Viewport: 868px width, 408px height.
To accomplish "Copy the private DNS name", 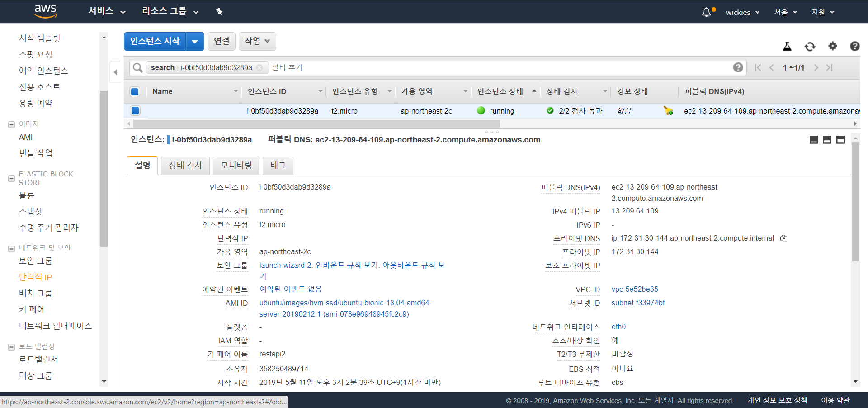I will coord(784,238).
